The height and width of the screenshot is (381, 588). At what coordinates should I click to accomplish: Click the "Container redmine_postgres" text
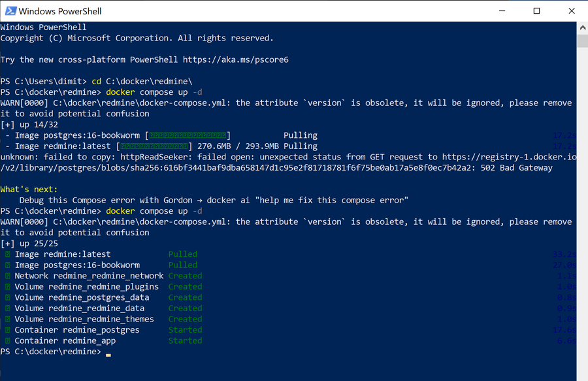(77, 330)
